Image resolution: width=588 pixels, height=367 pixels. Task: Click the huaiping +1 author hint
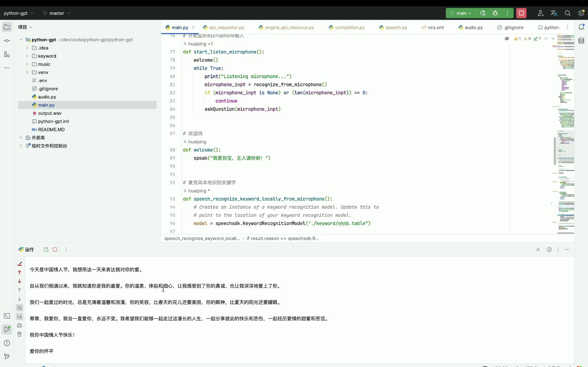198,44
